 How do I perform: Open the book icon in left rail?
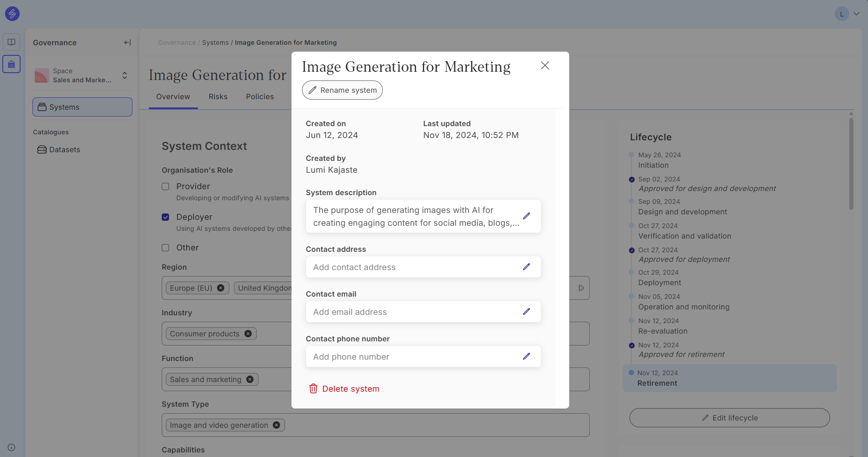pos(11,42)
